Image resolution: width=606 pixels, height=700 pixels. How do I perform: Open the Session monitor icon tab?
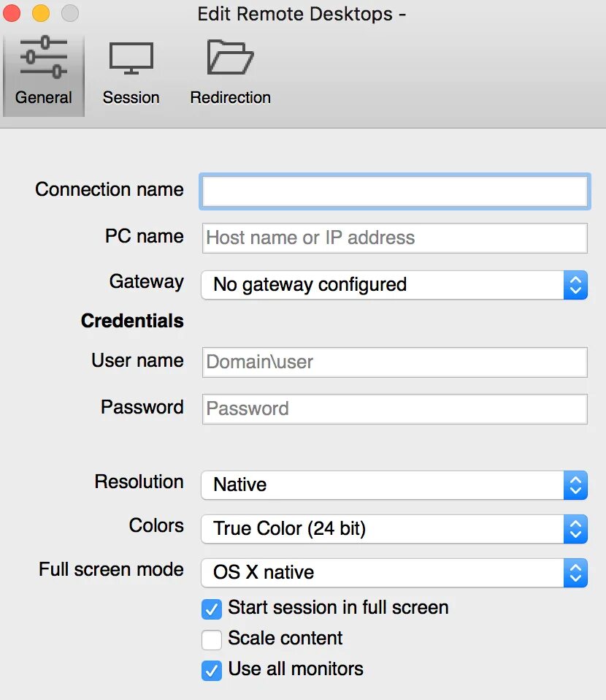(131, 58)
